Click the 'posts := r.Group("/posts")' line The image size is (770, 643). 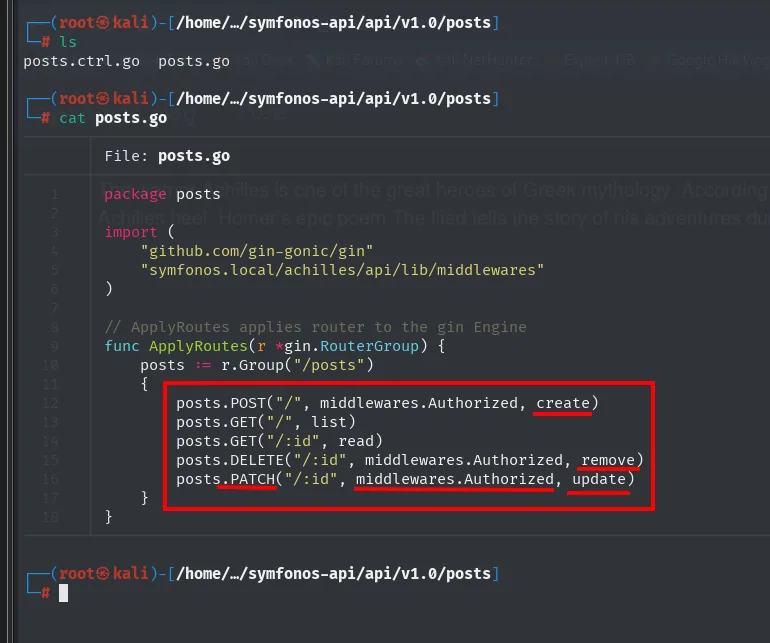tap(257, 365)
